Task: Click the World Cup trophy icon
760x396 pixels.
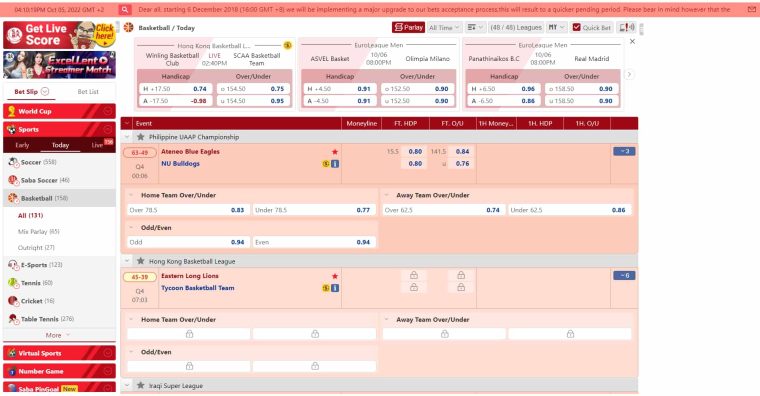Action: (12, 111)
